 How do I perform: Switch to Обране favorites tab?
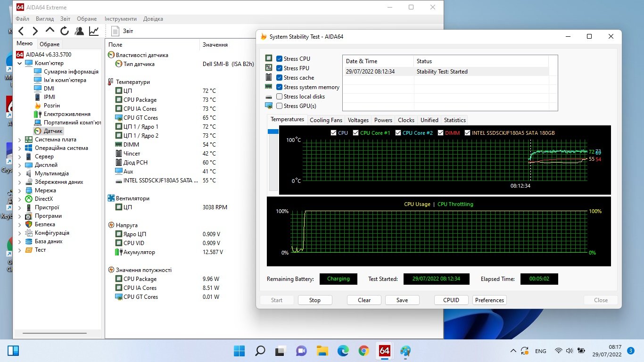coord(50,44)
